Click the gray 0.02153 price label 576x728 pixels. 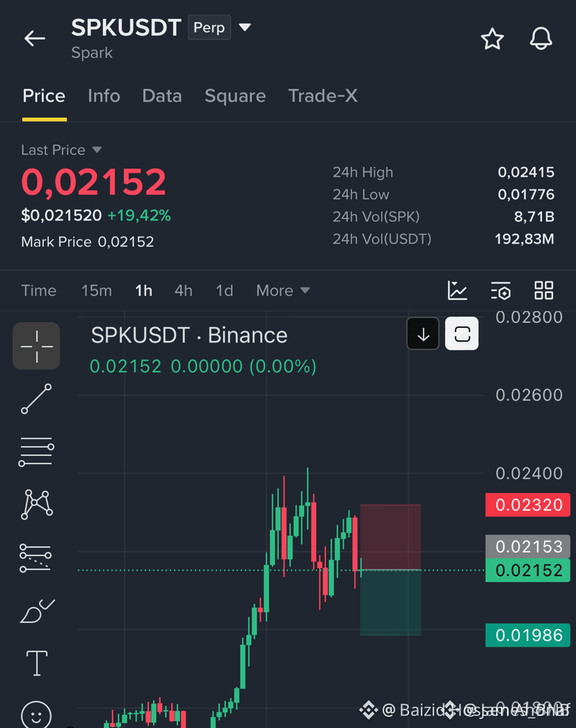click(x=528, y=546)
